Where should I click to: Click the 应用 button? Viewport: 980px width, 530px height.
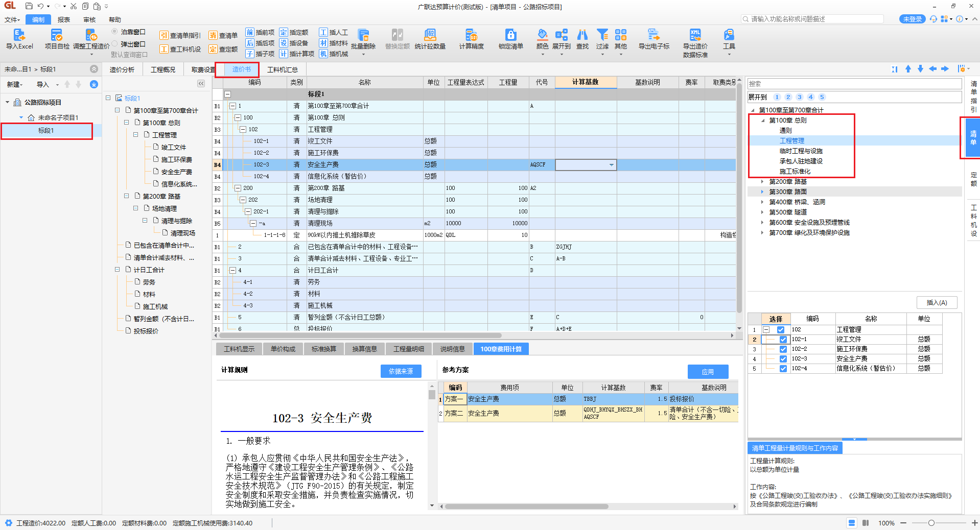[708, 372]
